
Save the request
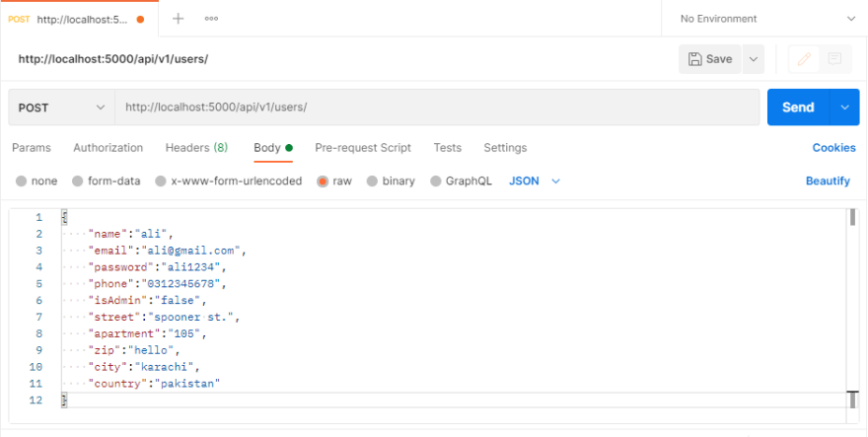pos(710,59)
